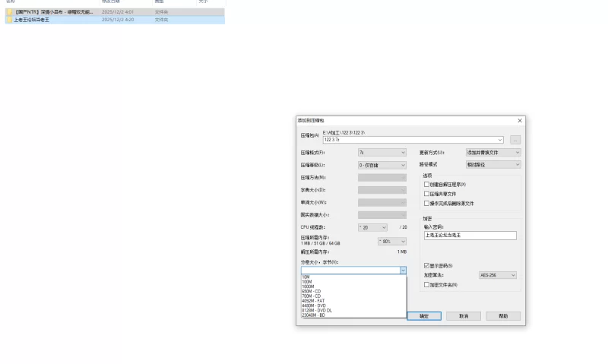608x364 pixels.
Task: Close the 添加到压缩包 dialog
Action: (x=520, y=121)
